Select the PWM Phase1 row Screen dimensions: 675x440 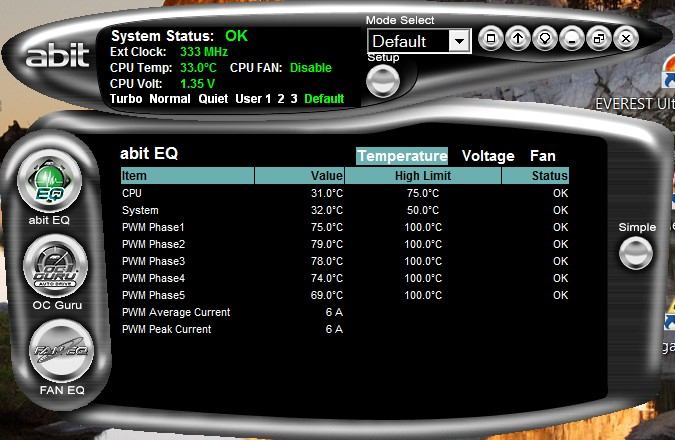(345, 227)
